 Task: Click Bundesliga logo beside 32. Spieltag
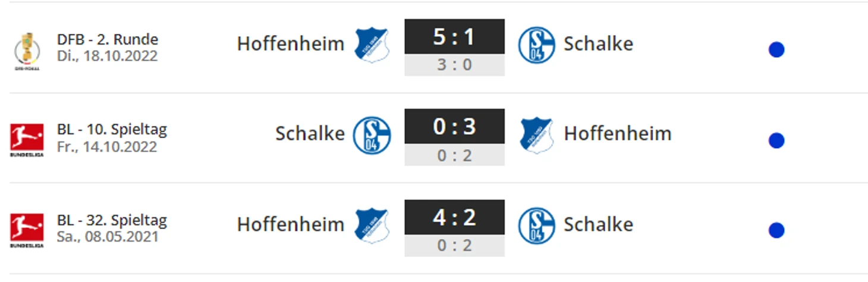pyautogui.click(x=27, y=230)
